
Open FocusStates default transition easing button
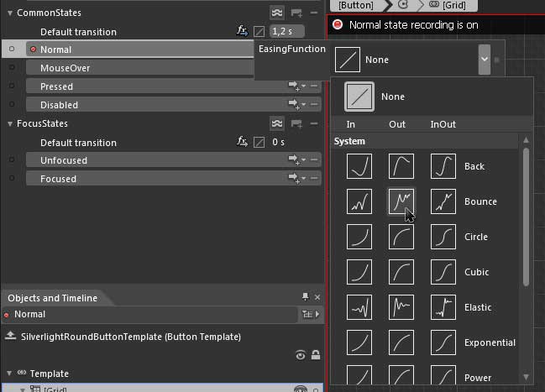[x=259, y=142]
